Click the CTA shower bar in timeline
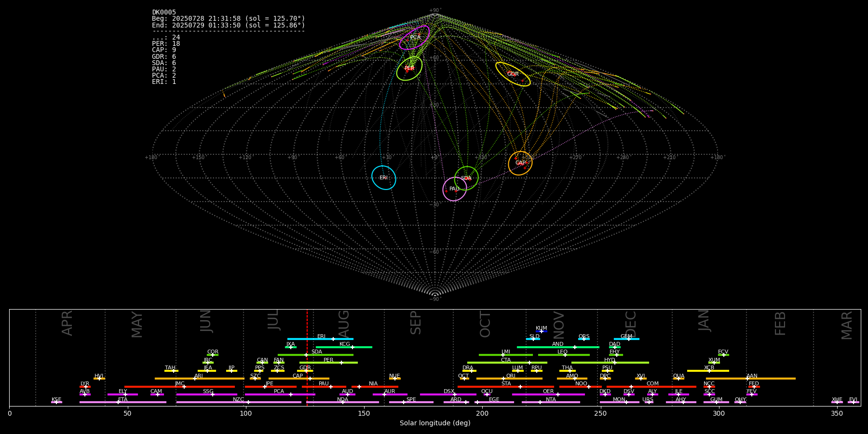Viewport: 868px width, 434px height. [x=507, y=363]
